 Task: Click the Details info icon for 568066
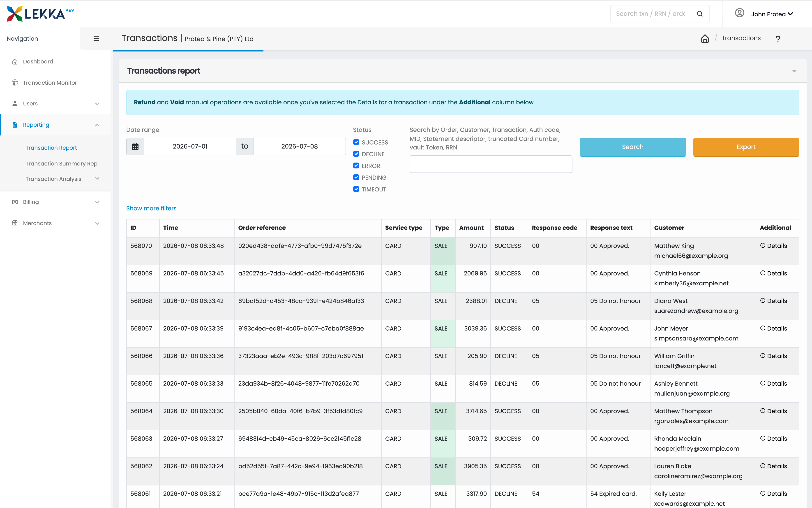[763, 356]
